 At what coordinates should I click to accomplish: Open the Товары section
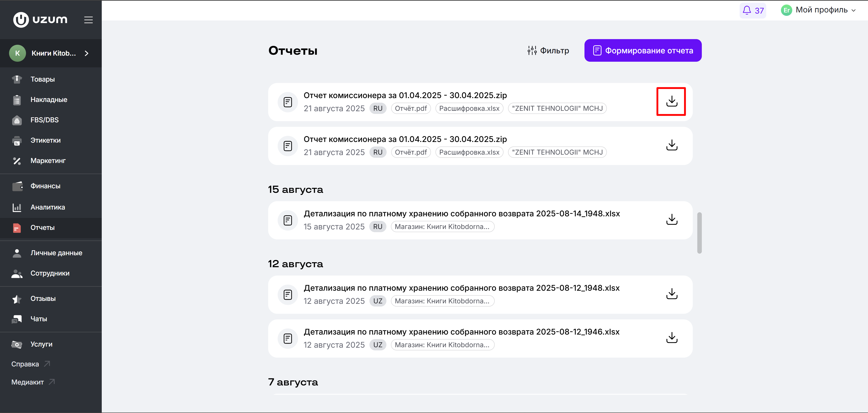click(x=51, y=79)
